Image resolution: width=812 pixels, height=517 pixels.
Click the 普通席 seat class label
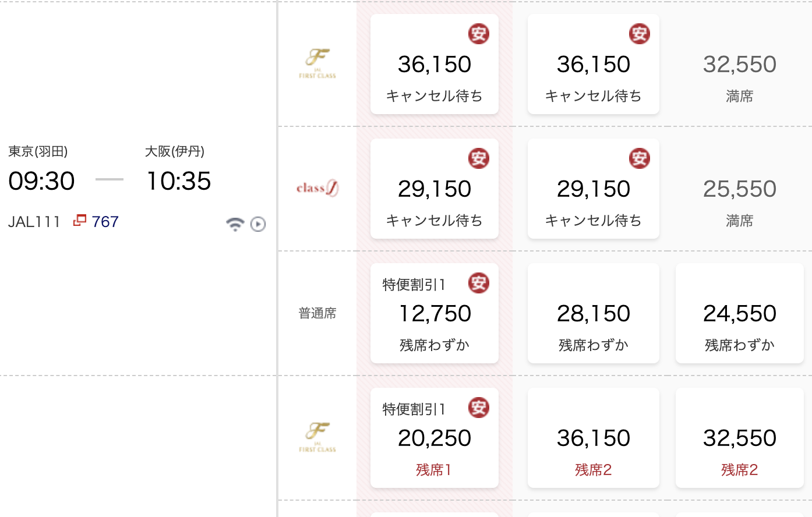(317, 313)
